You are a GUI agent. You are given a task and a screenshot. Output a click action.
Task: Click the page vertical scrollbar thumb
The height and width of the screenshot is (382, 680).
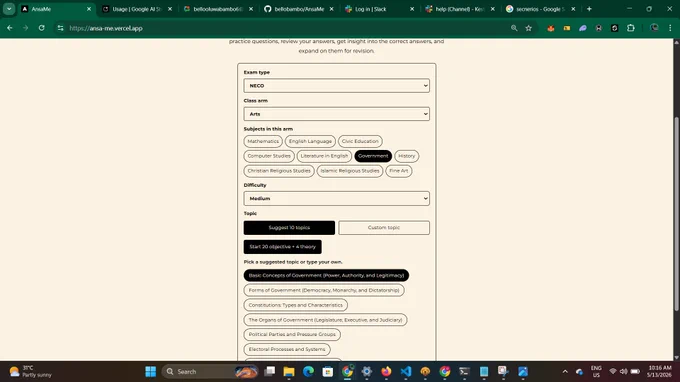pyautogui.click(x=676, y=214)
